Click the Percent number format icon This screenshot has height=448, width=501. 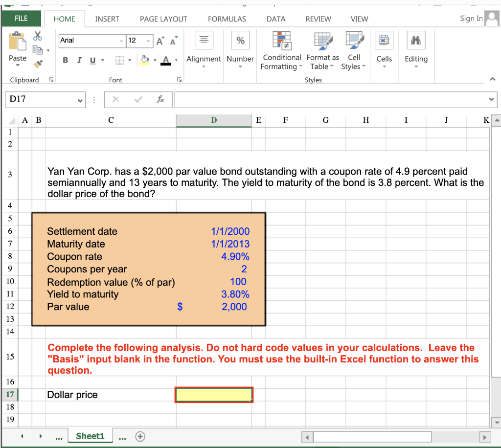tap(240, 40)
